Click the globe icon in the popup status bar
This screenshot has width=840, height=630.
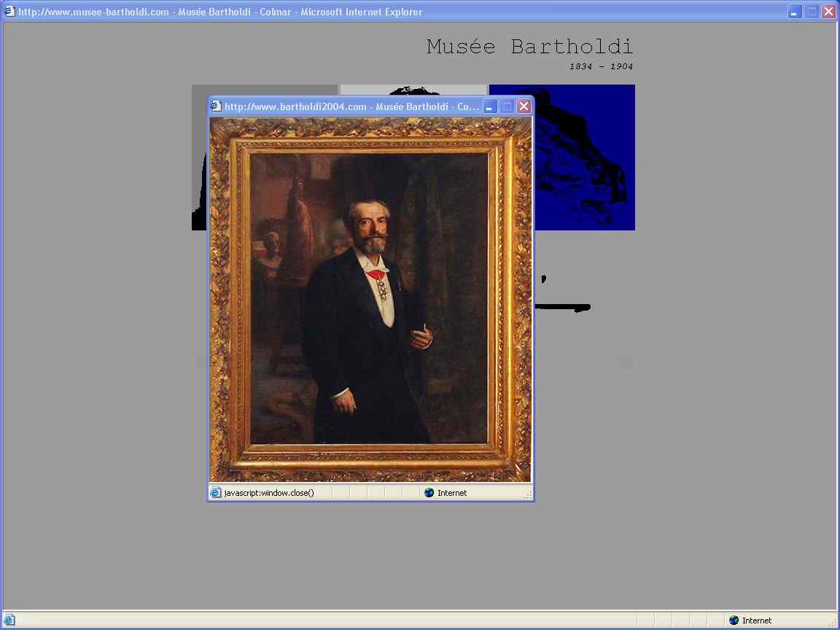pyautogui.click(x=429, y=493)
